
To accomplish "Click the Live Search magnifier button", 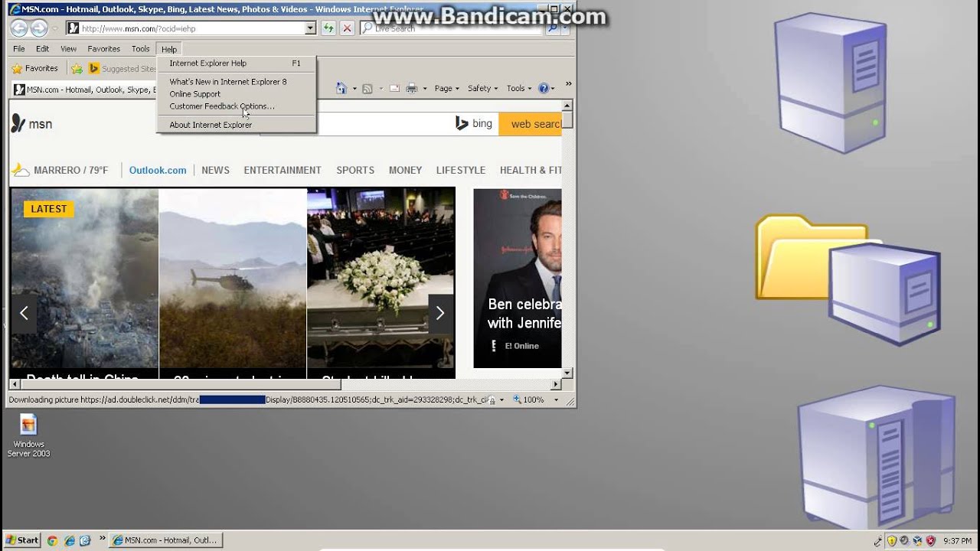I will click(552, 28).
